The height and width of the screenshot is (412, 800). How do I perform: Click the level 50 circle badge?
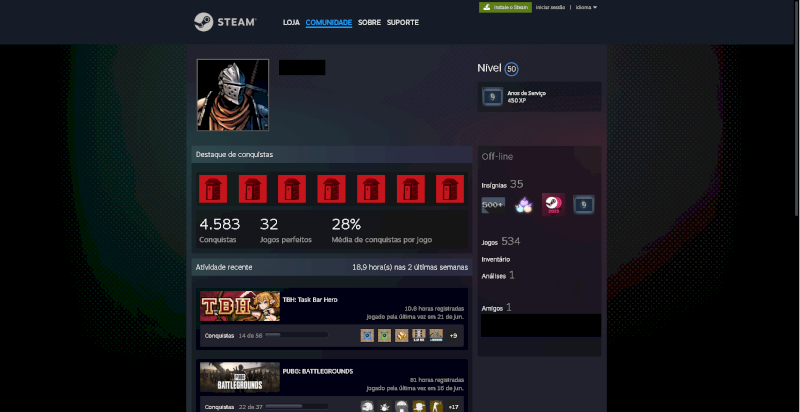tap(512, 69)
